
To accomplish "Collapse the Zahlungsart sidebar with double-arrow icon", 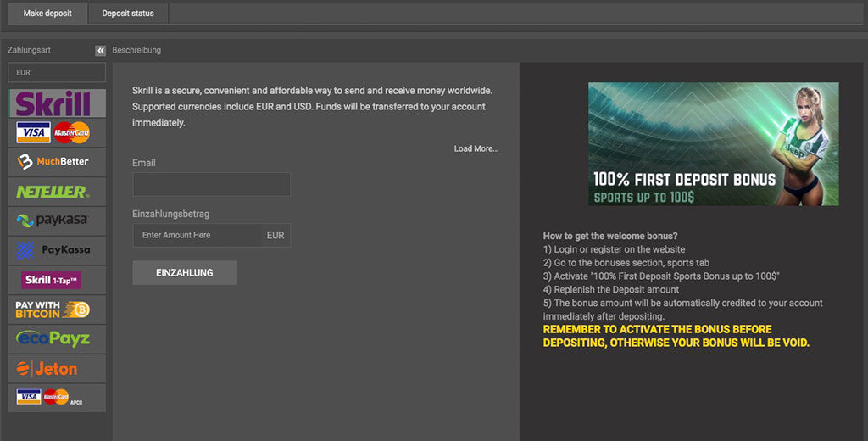I will pos(100,50).
